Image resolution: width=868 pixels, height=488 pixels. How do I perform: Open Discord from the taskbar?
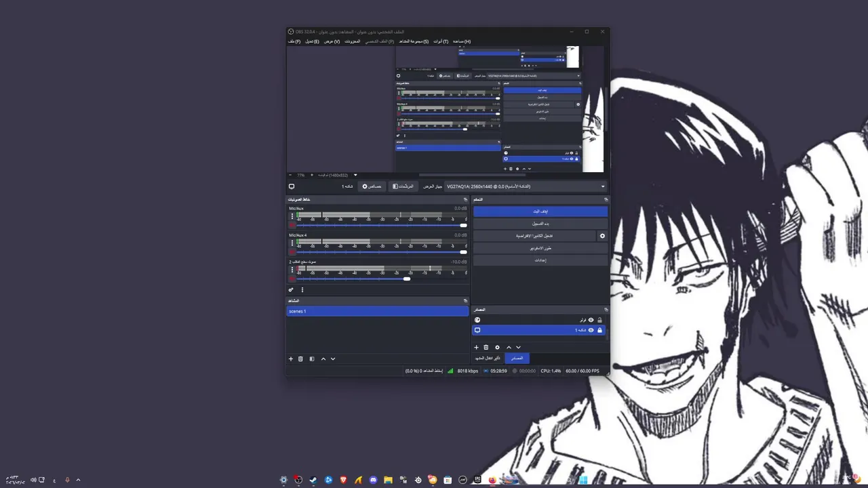coord(373,480)
